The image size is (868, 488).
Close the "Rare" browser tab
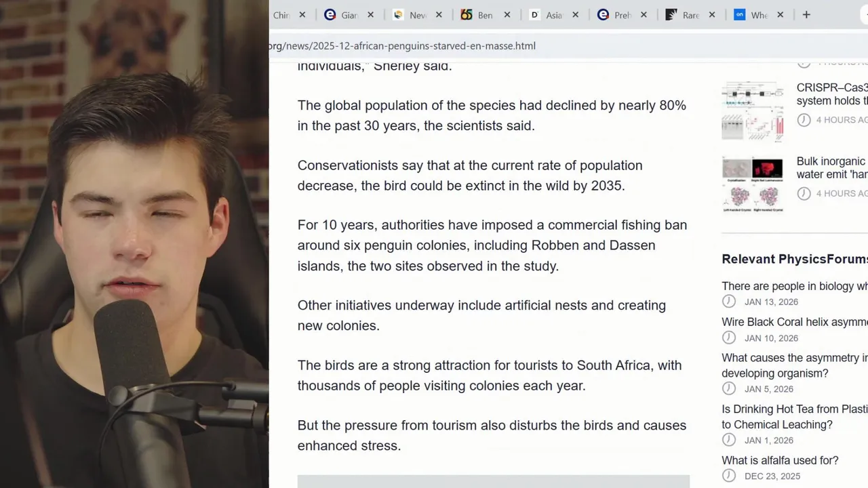[x=712, y=15]
